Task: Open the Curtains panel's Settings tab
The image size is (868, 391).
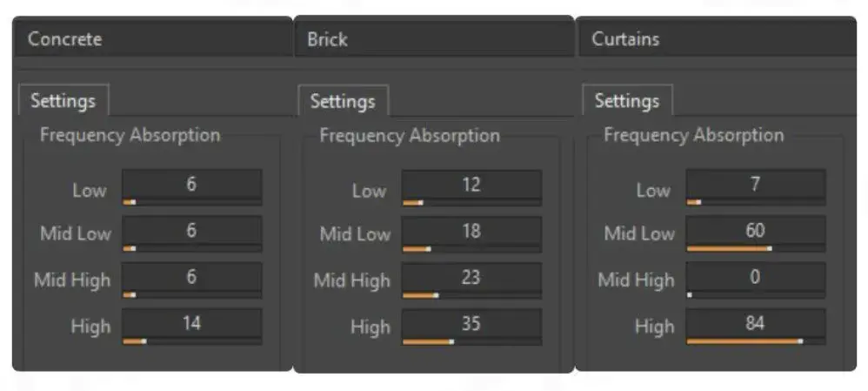Action: coord(627,101)
